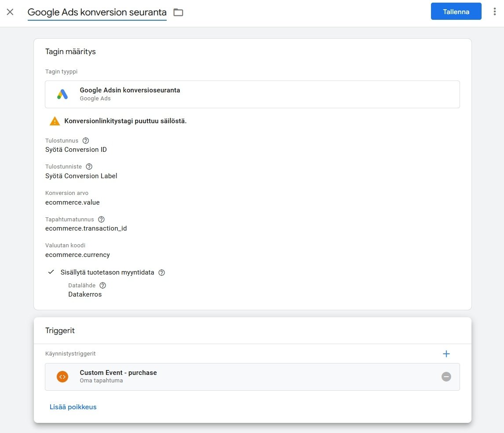Open the three-dot more options menu

click(x=494, y=11)
